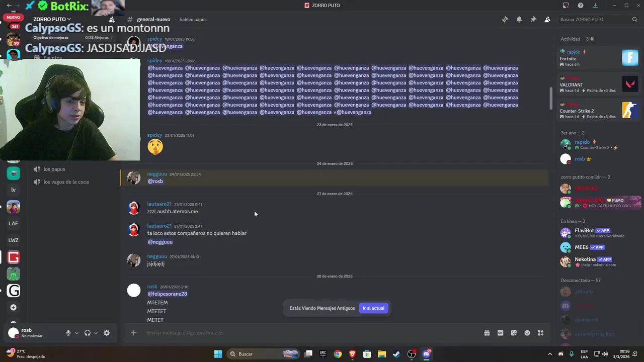
Task: Open OBS Studio from the taskbar
Action: point(412,354)
